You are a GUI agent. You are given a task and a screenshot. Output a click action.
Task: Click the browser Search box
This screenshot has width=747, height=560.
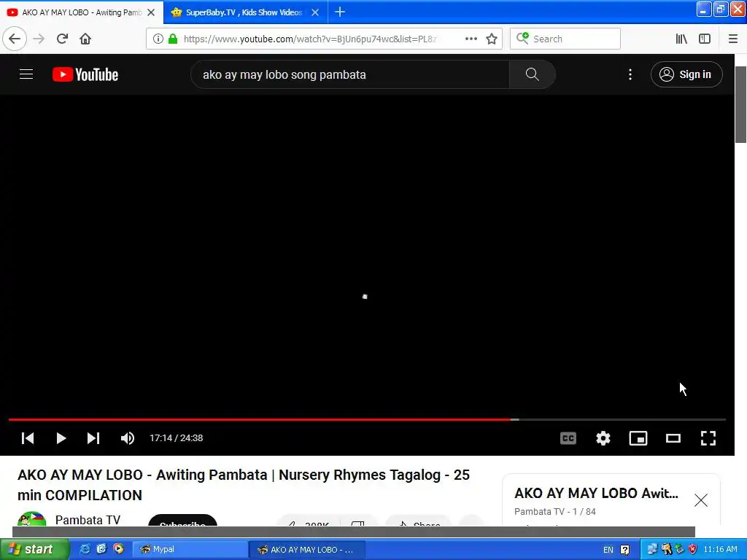point(565,39)
